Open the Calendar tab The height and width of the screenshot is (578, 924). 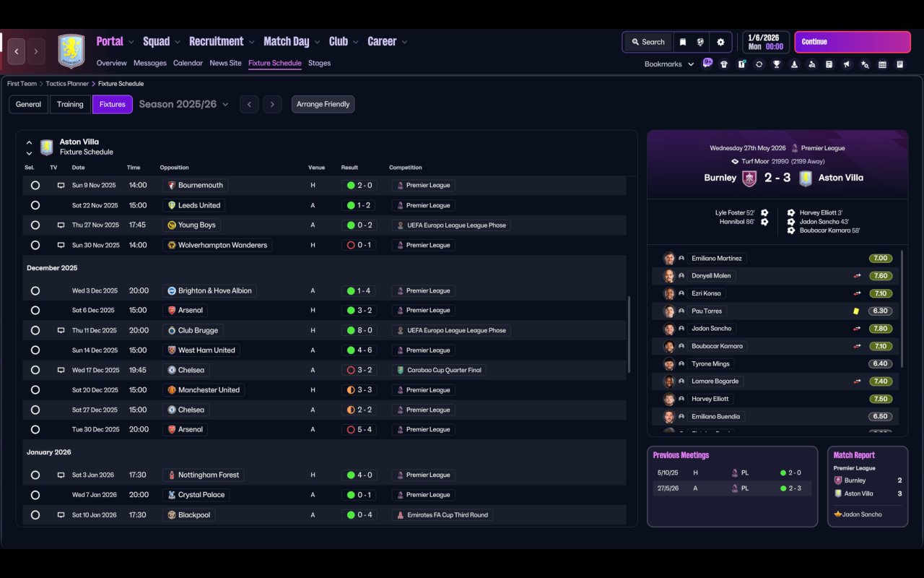pos(188,63)
